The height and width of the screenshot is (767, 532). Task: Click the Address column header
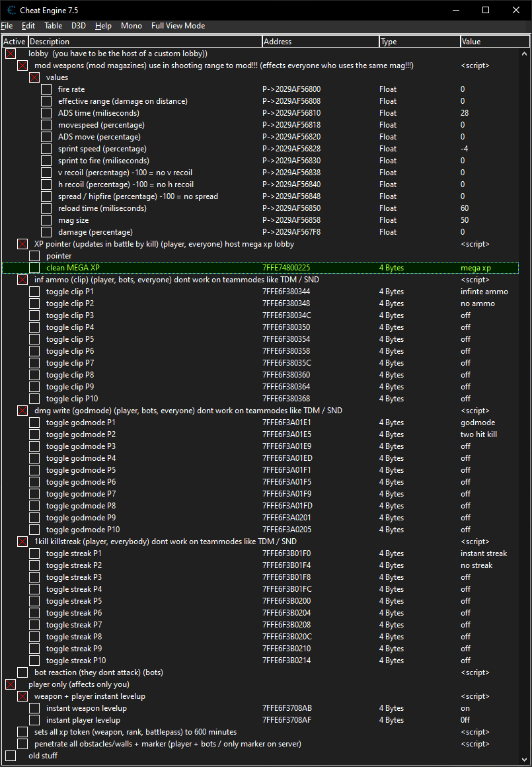[320, 42]
